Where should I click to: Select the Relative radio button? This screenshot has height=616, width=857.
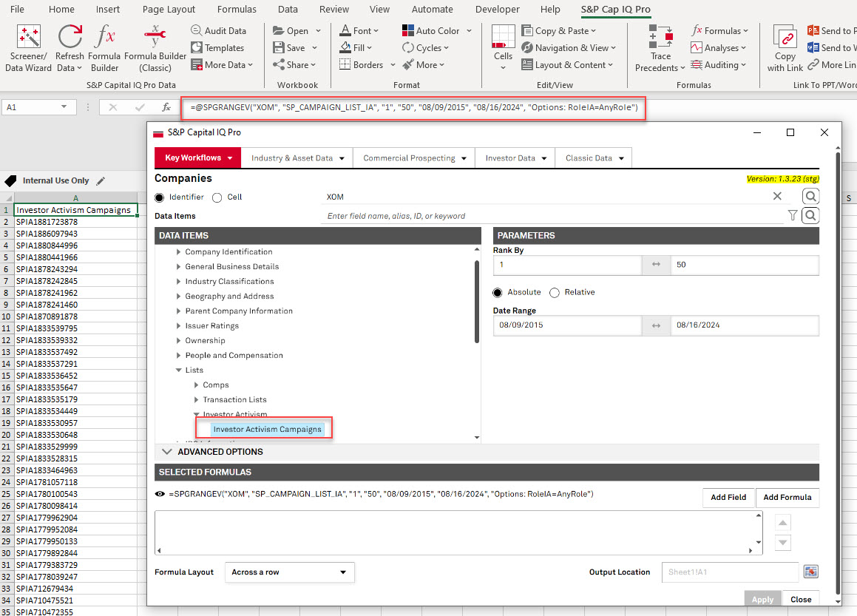tap(555, 292)
